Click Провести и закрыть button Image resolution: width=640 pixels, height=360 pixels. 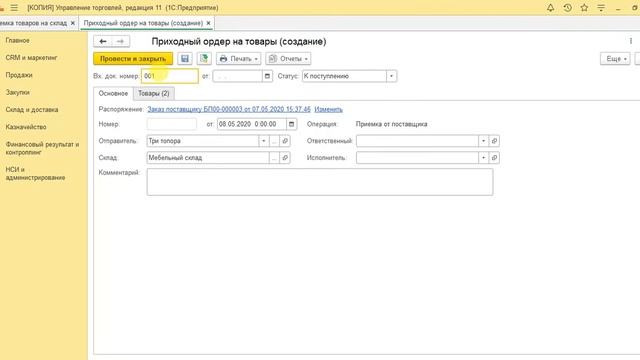(x=133, y=59)
